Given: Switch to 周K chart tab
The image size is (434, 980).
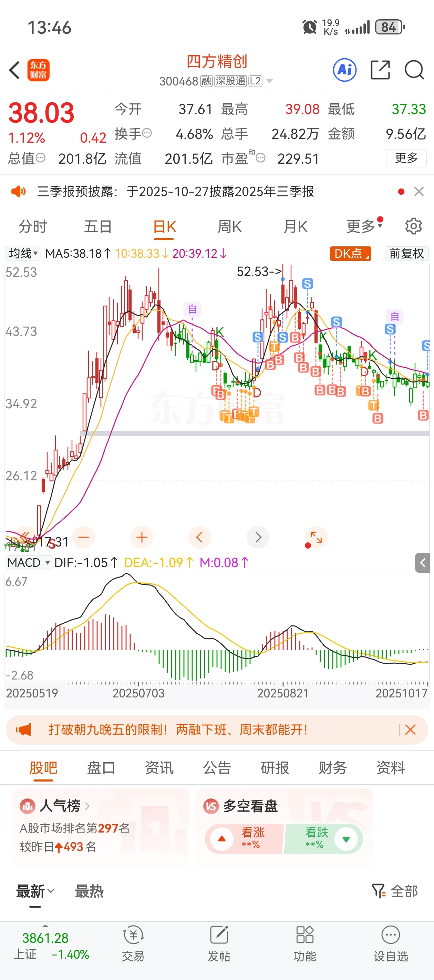Looking at the screenshot, I should [x=229, y=226].
